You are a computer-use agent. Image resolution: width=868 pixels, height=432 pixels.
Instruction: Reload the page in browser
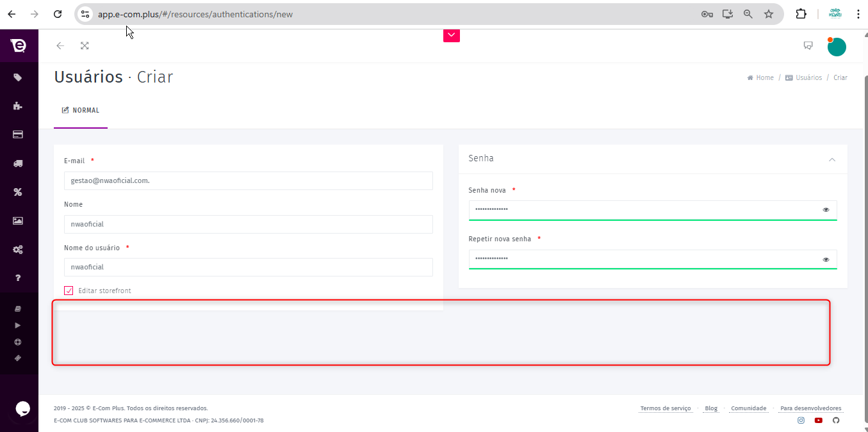coord(58,14)
